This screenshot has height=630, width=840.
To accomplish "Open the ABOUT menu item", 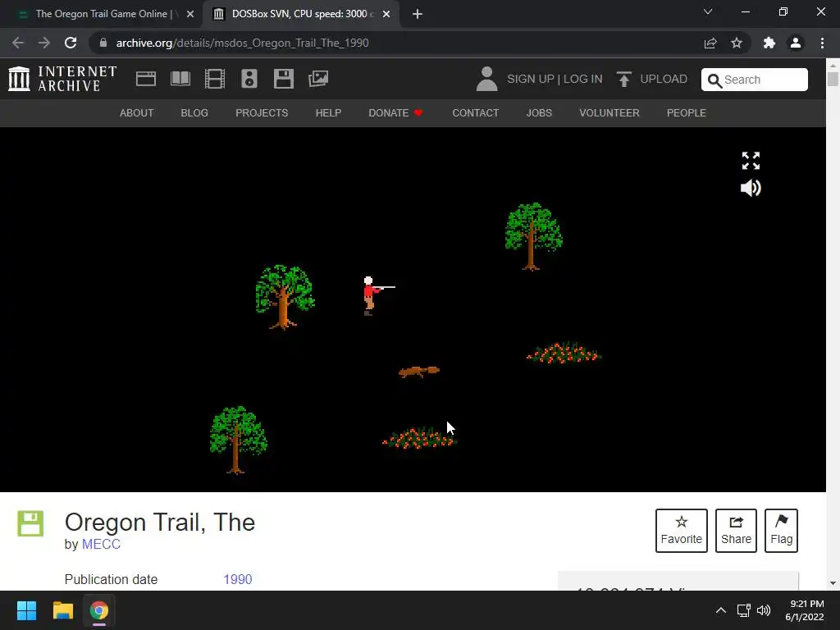I will pos(137,113).
